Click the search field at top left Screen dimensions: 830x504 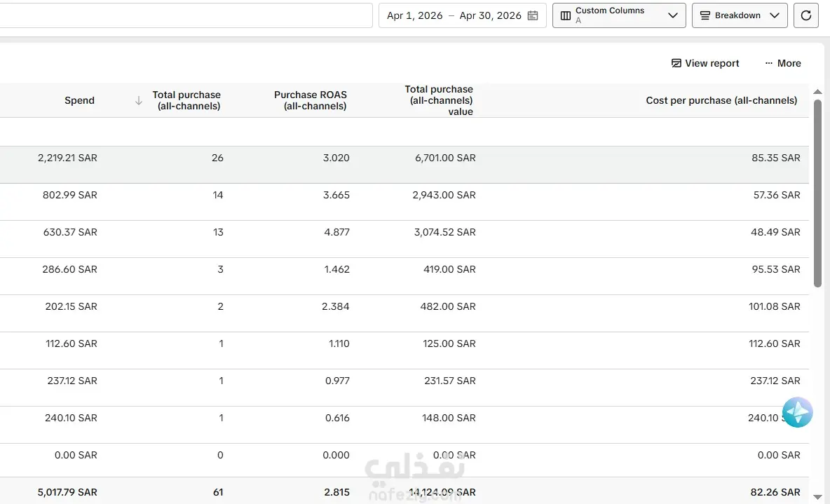[185, 15]
